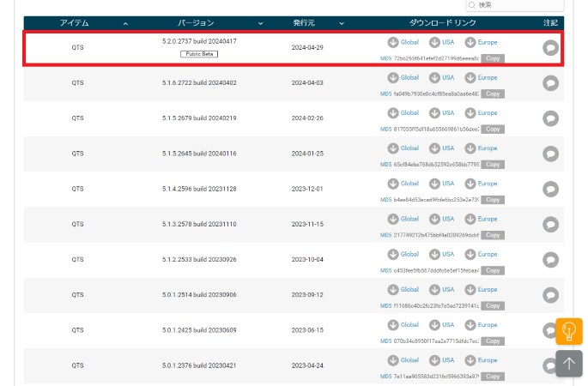This screenshot has width=588, height=386.
Task: Copy MD5 hash for QTS 5.1.5.2645
Action: [493, 165]
